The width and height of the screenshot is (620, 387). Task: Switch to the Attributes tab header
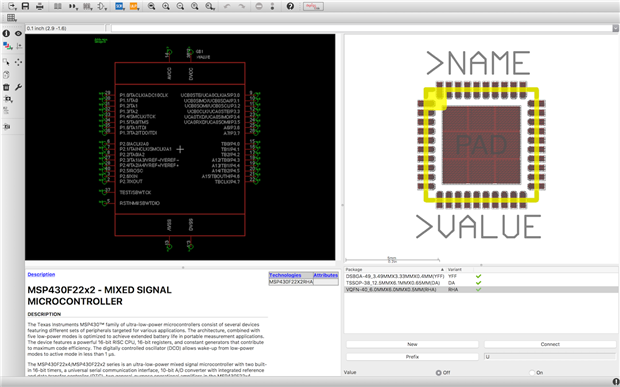(x=326, y=275)
